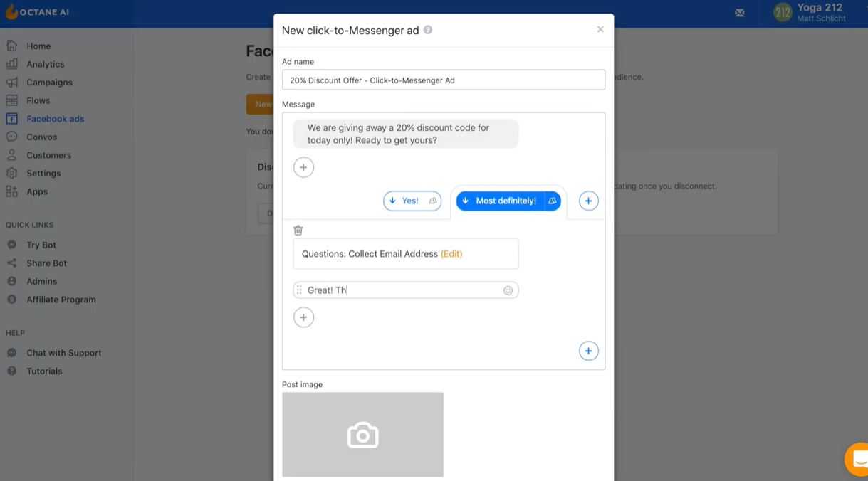Click the Settings gear icon
Viewport: 868px width, 481px height.
coord(12,173)
